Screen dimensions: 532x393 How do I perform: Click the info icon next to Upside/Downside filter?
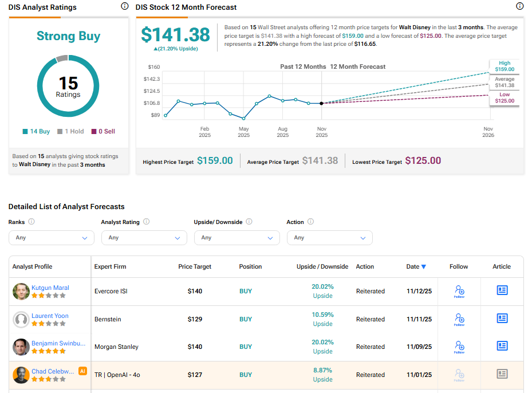point(249,222)
